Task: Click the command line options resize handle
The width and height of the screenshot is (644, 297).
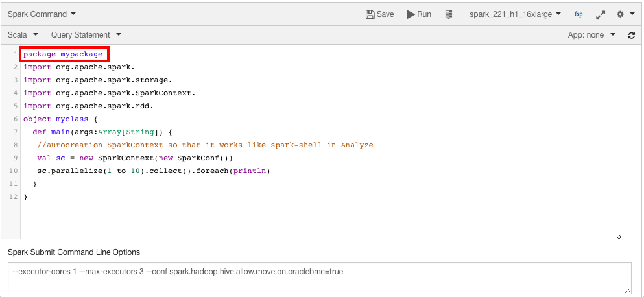Action: (627, 291)
